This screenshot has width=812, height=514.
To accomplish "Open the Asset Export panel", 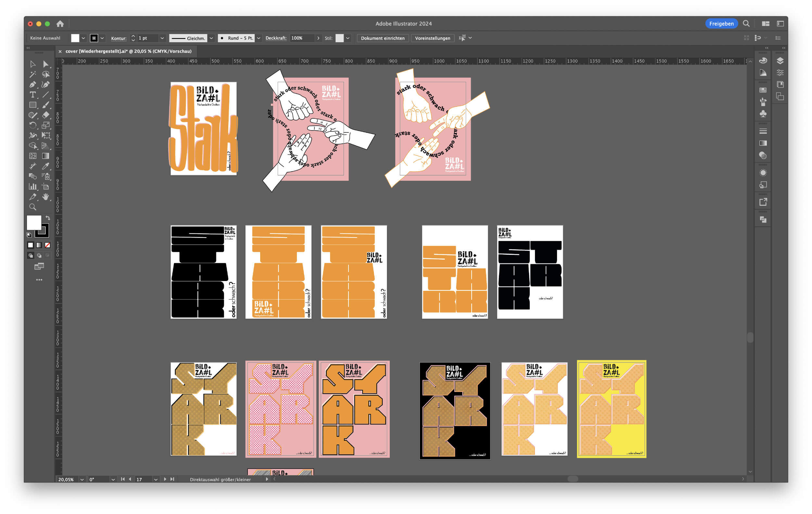I will pos(763,202).
